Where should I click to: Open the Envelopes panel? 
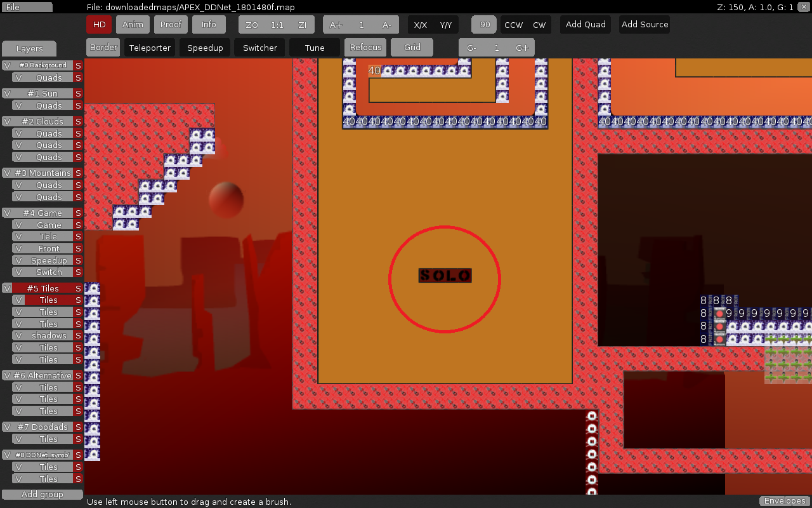point(784,501)
